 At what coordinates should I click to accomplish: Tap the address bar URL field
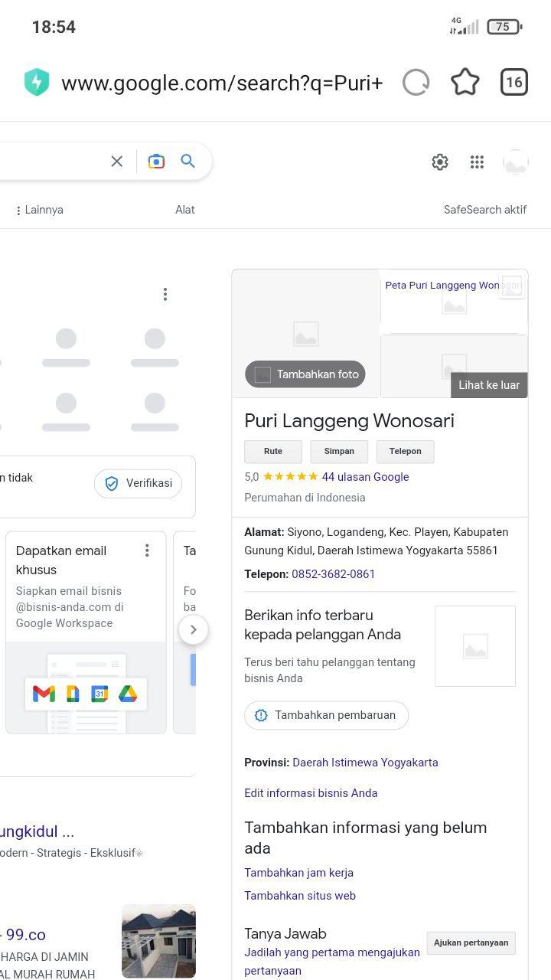tap(222, 83)
